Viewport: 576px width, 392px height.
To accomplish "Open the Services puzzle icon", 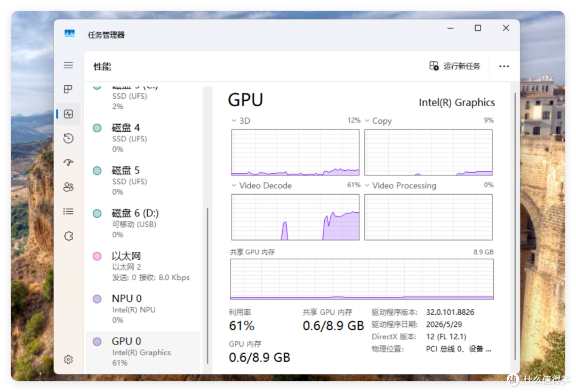I will pos(68,236).
